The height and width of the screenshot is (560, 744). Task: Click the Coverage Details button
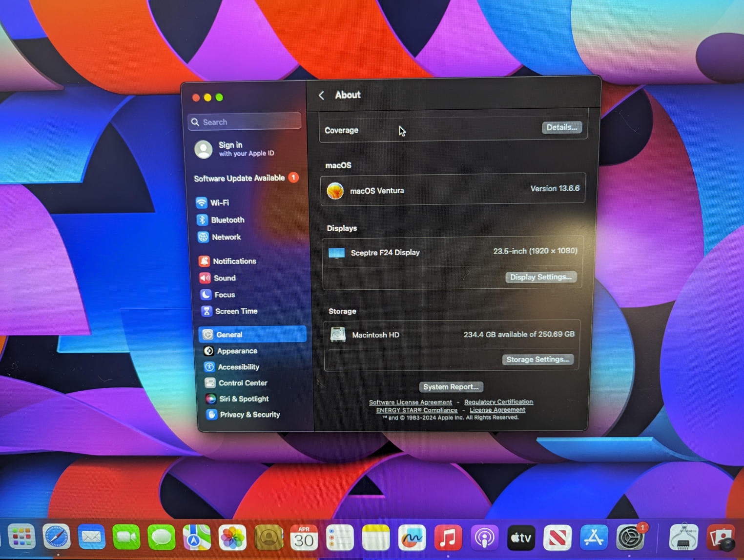click(561, 127)
